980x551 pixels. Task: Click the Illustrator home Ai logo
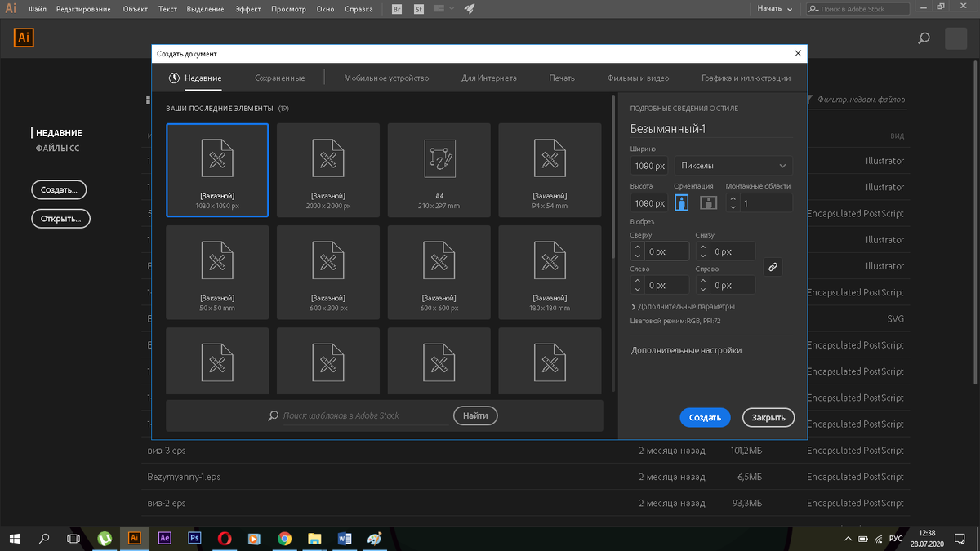24,37
